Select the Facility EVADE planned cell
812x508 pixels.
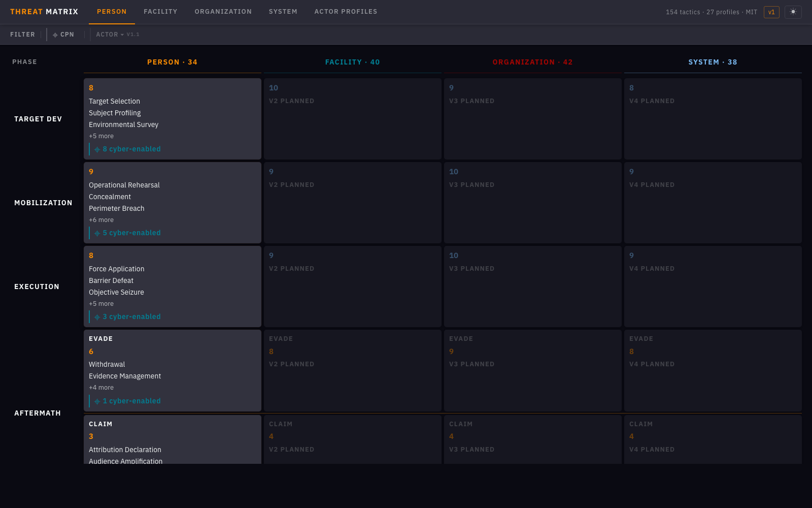pos(353,370)
